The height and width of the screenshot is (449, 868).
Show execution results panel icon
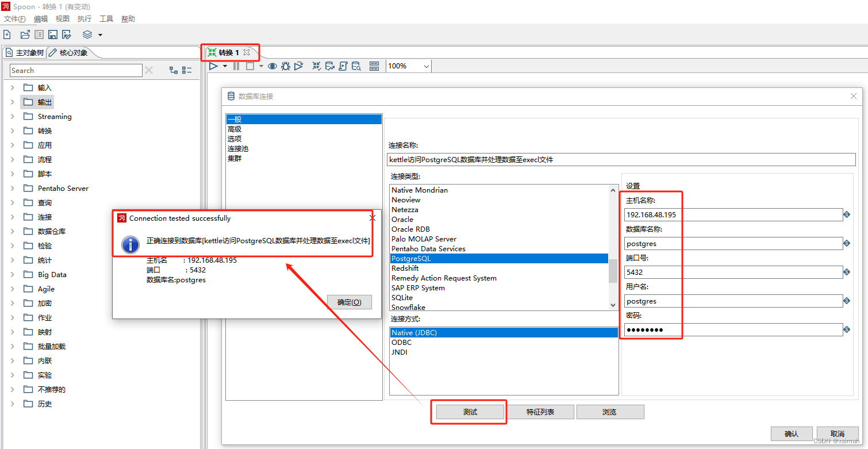pos(374,66)
